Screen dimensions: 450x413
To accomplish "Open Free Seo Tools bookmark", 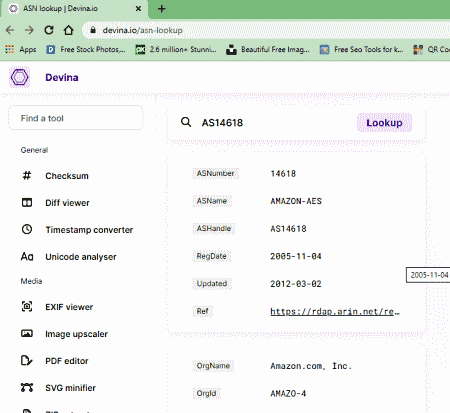I will pyautogui.click(x=361, y=50).
